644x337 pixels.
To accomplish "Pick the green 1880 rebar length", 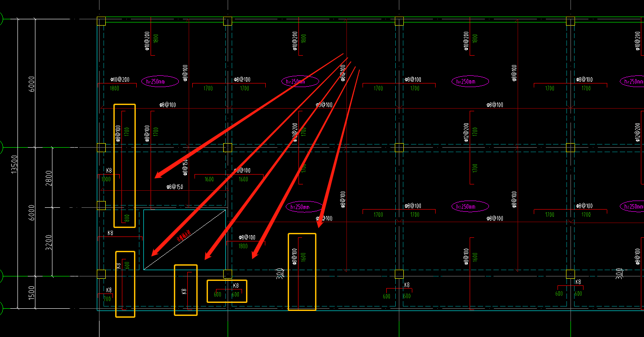I will pyautogui.click(x=115, y=88).
